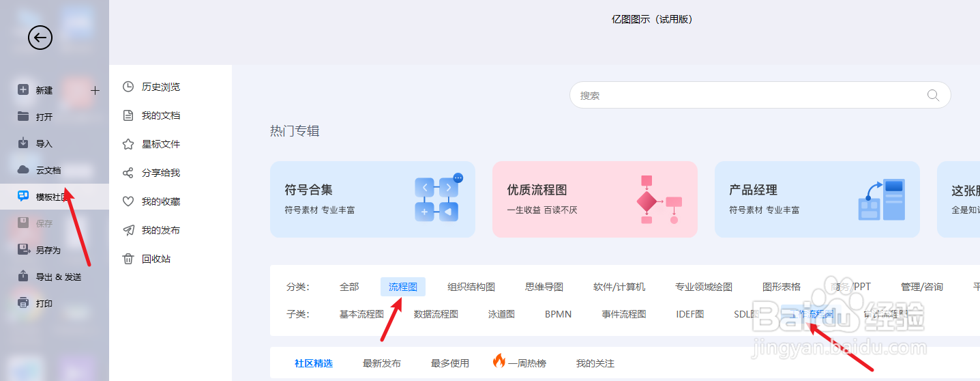980x381 pixels.
Task: Click the 历史浏览 clock icon
Action: pyautogui.click(x=128, y=87)
